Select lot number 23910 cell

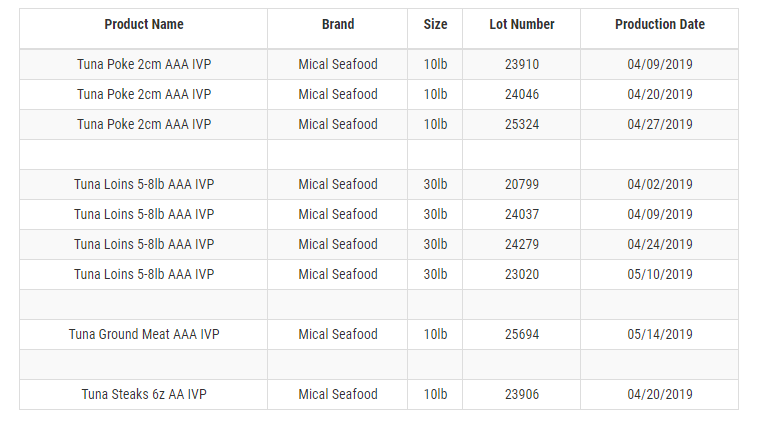pyautogui.click(x=522, y=64)
